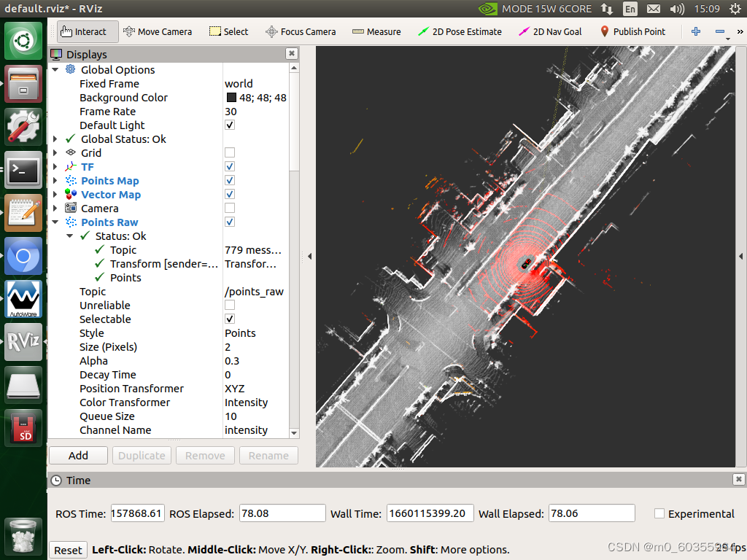Click the Background Color swatch
Screen dimensions: 747x560
coord(231,98)
